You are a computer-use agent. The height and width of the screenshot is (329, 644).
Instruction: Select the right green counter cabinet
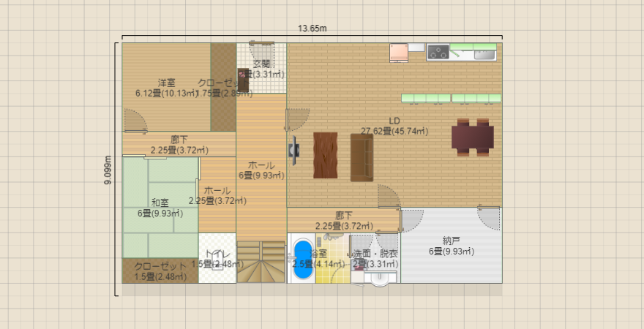[x=476, y=98]
